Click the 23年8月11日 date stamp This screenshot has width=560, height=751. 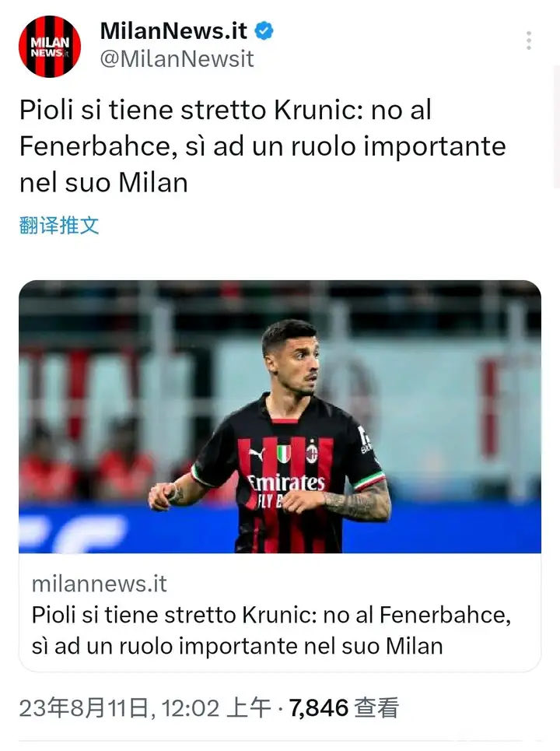pyautogui.click(x=84, y=708)
